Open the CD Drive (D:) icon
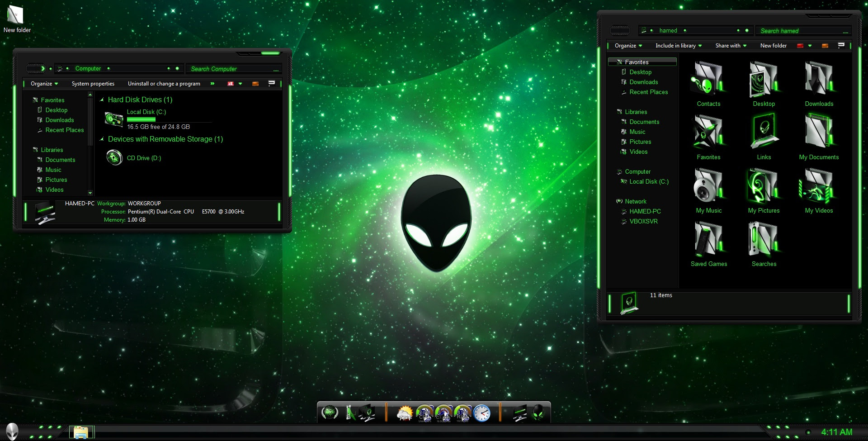This screenshot has height=441, width=868. [114, 158]
